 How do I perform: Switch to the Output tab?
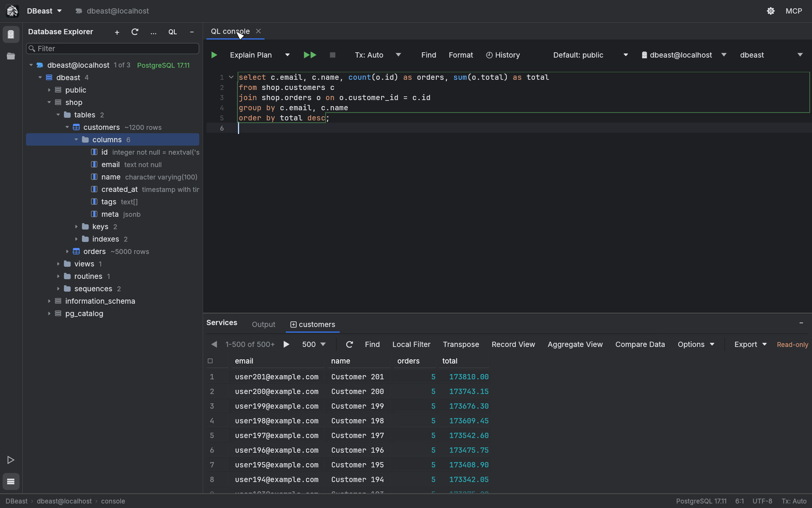pos(264,324)
